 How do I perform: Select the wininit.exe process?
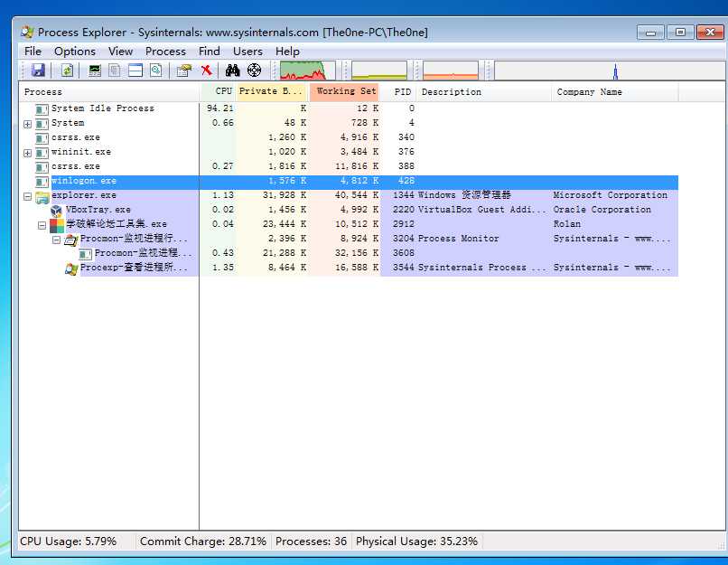tap(349, 152)
